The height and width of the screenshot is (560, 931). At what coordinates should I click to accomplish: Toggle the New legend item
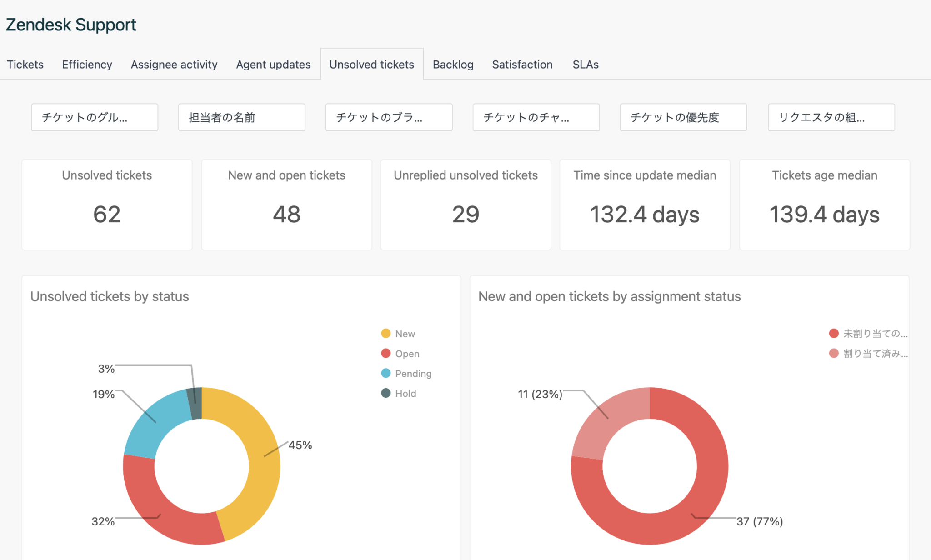coord(398,333)
